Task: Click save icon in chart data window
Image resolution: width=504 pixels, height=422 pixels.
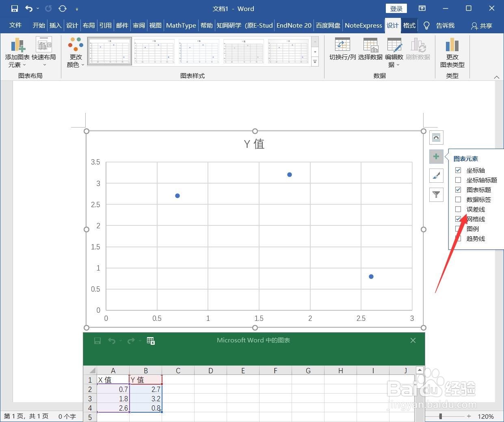Action: [x=97, y=341]
